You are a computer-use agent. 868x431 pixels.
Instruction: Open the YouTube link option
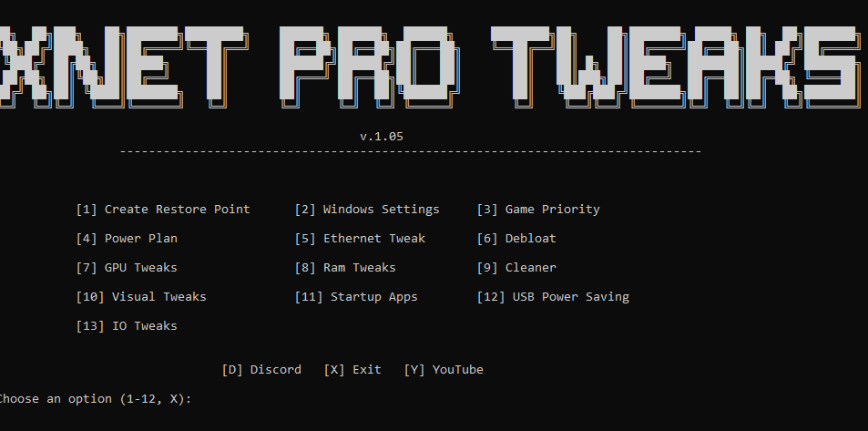point(444,370)
